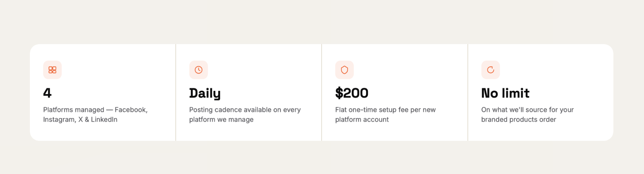Click the "On what we'll source for your" line
Viewport: 644px width, 174px height.
click(x=528, y=110)
